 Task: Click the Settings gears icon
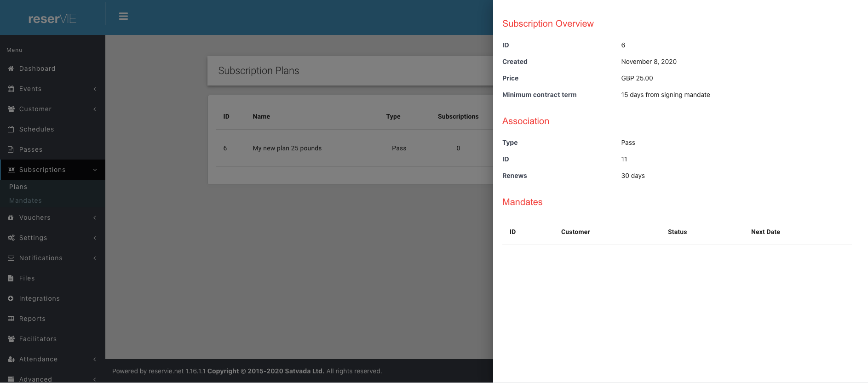coord(11,238)
